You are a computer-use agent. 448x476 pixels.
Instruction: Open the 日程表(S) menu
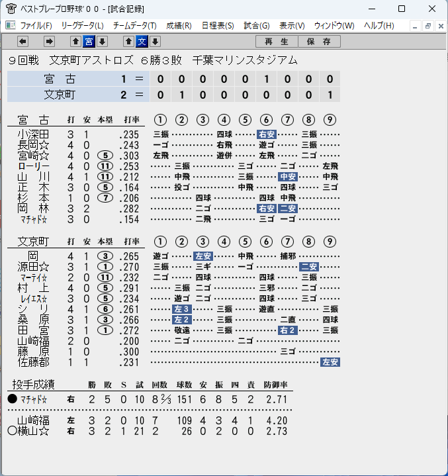pos(218,26)
